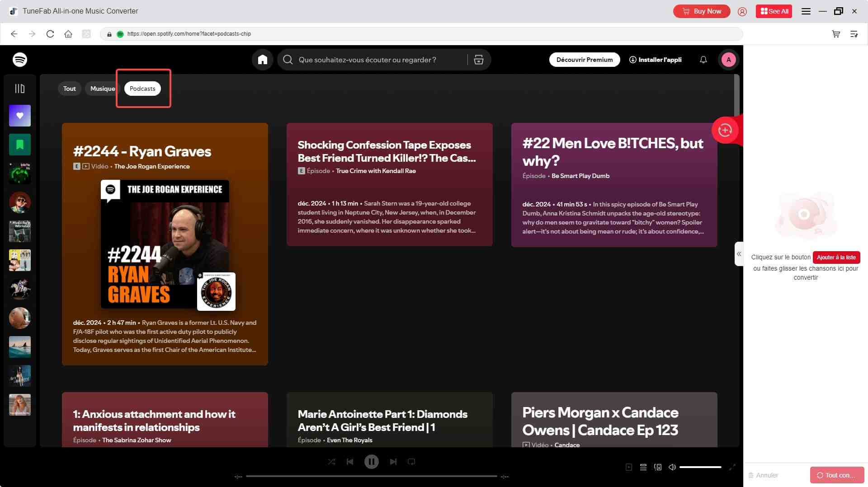Open Music for Workday sidebar playlist
868x487 pixels.
pos(20,231)
